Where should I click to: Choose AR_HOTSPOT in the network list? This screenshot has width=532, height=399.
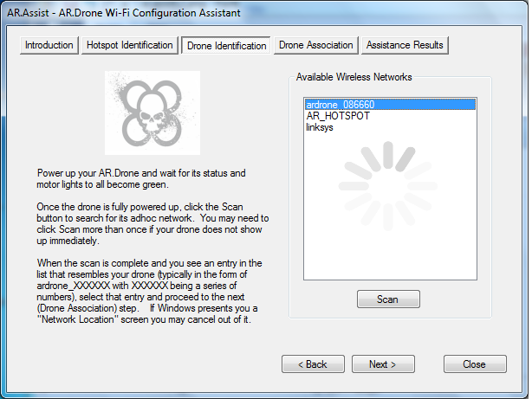390,116
